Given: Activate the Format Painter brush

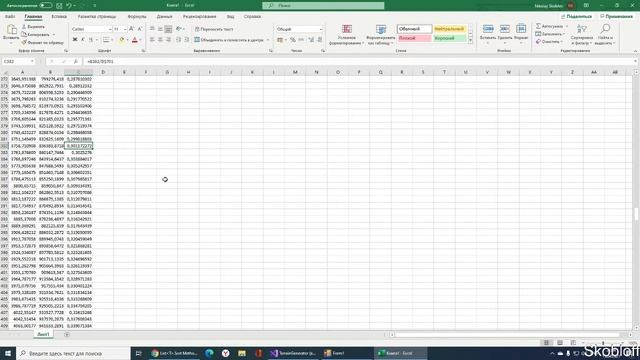Looking at the screenshot, I should (x=24, y=42).
